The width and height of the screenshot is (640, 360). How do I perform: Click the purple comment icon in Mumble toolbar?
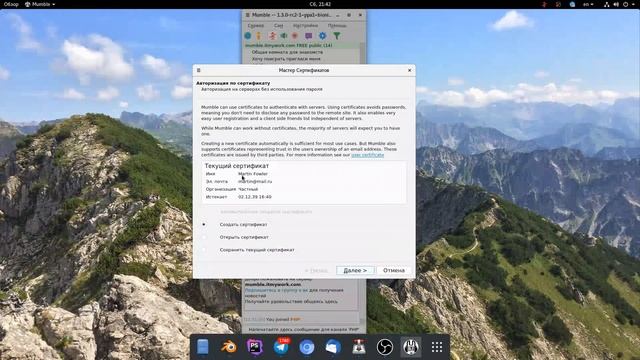[309, 36]
